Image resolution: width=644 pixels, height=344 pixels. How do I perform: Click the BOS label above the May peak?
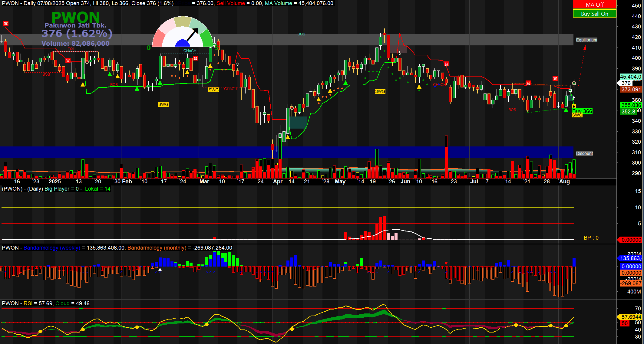(x=301, y=34)
